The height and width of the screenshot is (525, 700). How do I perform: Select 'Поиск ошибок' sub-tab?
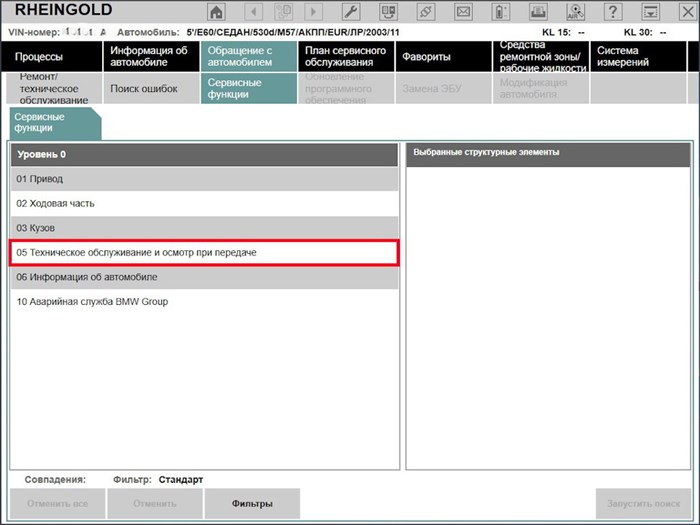coord(150,88)
